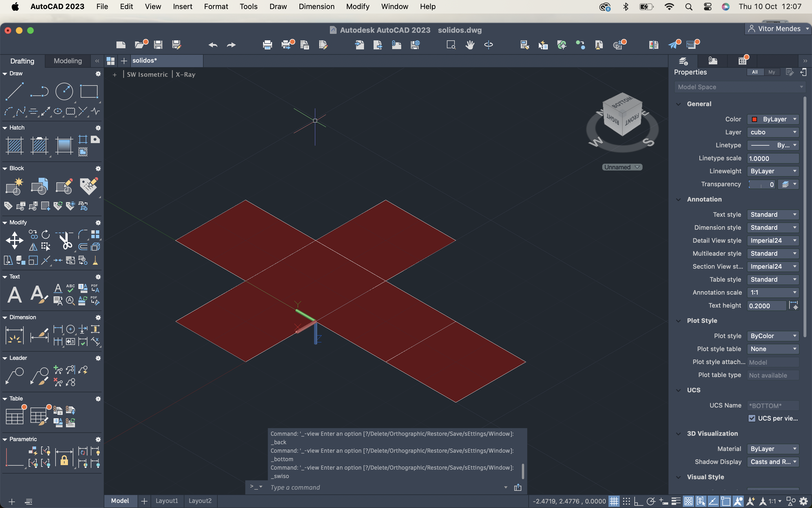Click the Save disk icon
Viewport: 812px width, 508px height.
(x=158, y=45)
